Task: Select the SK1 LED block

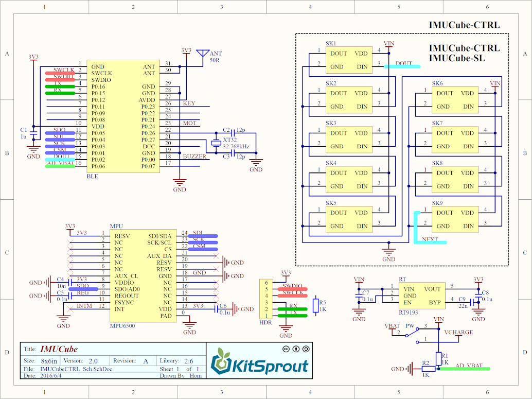Action: 349,60
